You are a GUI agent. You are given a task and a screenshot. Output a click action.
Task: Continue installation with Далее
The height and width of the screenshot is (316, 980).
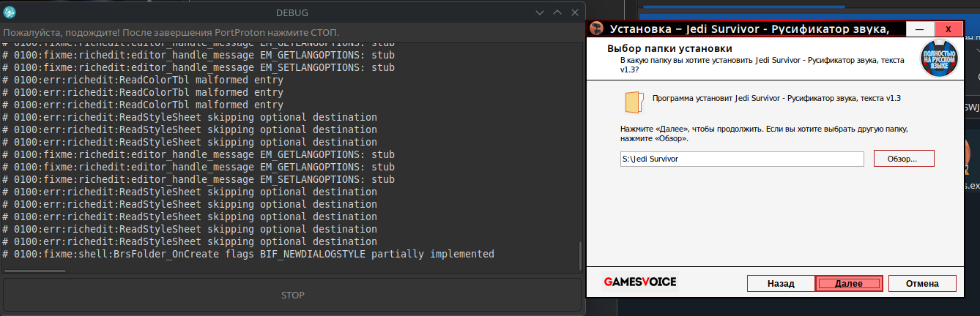tap(849, 283)
